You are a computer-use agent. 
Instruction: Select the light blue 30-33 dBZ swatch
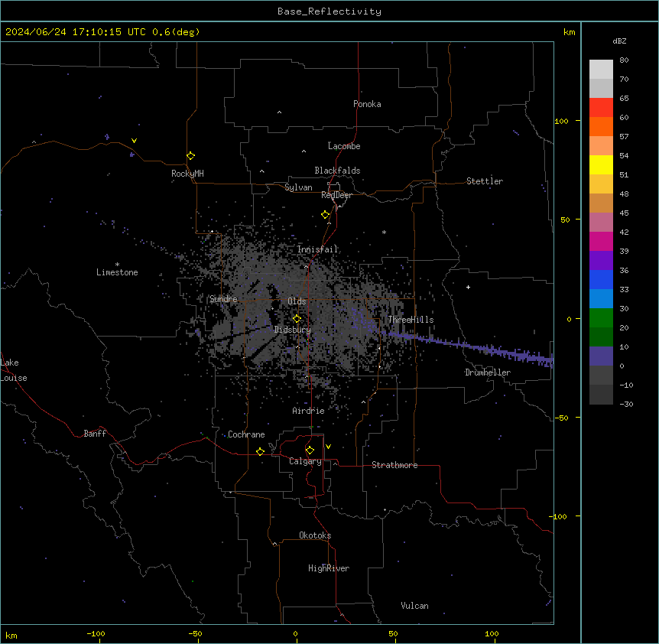click(x=601, y=299)
